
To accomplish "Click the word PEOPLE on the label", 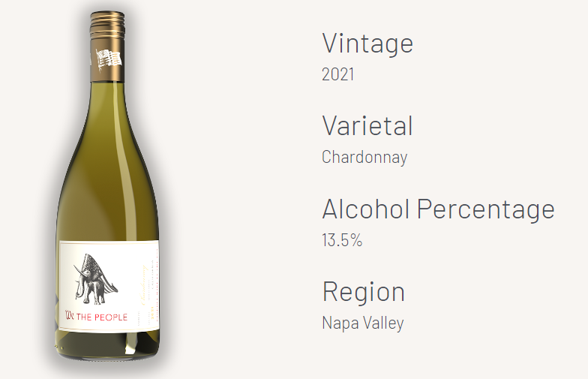I will (x=111, y=317).
